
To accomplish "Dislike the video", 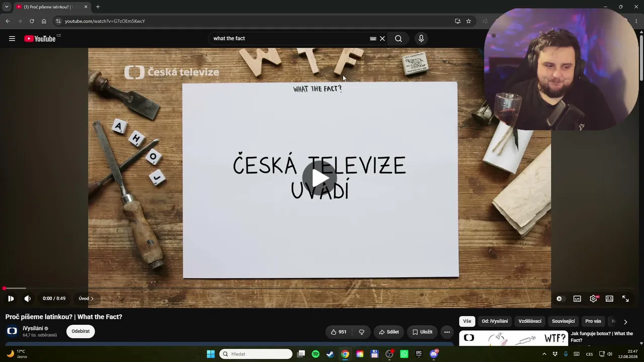I will coord(361,332).
